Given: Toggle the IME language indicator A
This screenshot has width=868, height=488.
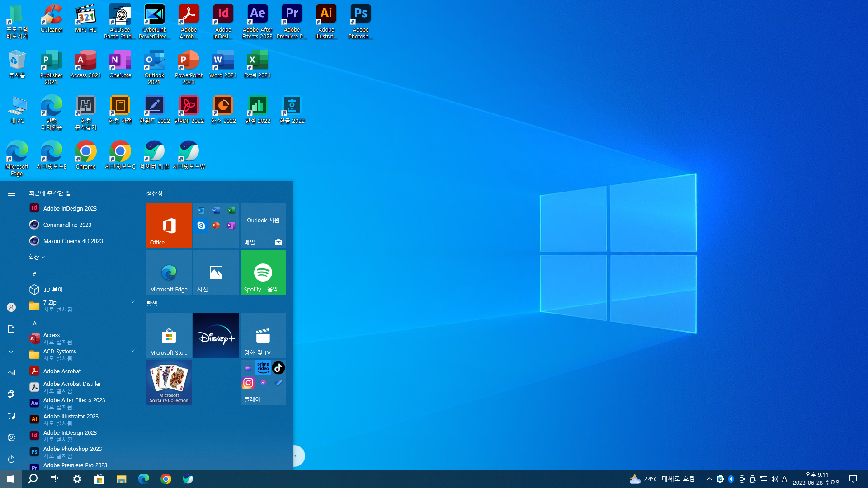Looking at the screenshot, I should (x=784, y=479).
